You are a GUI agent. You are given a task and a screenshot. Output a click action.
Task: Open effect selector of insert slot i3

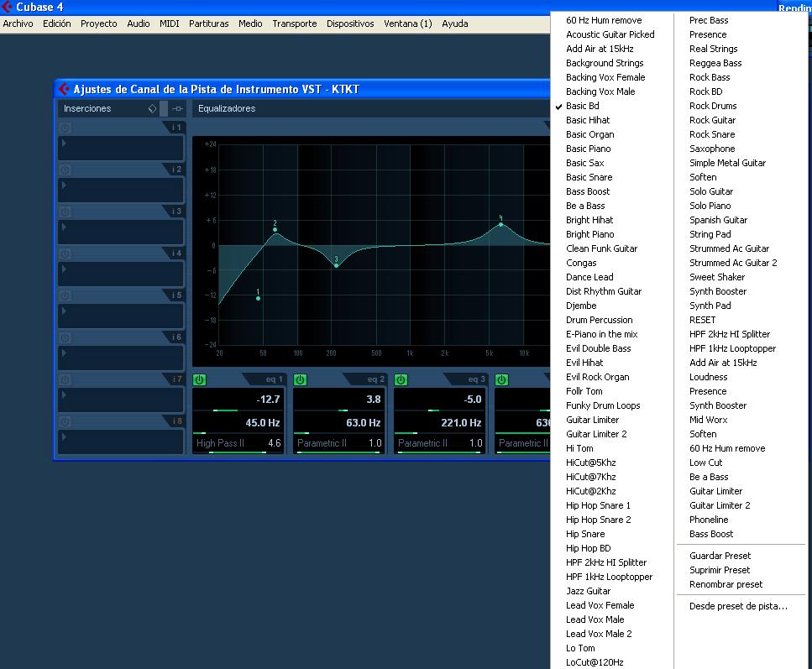pos(121,232)
